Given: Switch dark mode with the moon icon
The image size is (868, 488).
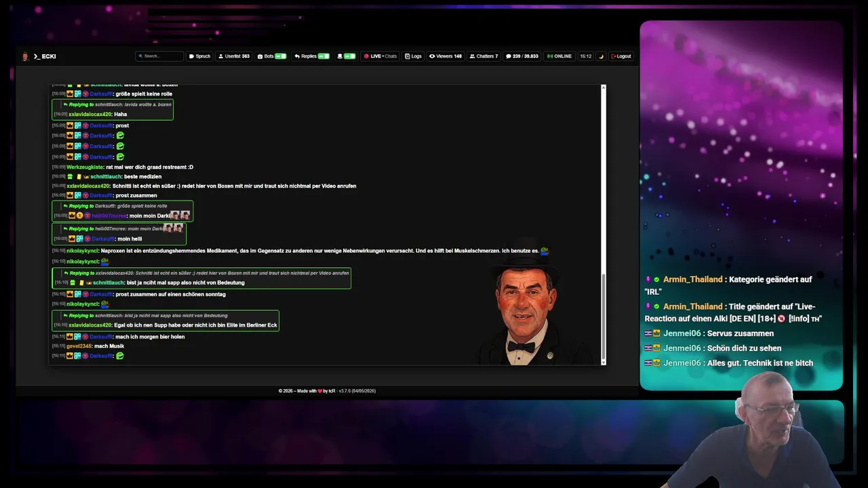Looking at the screenshot, I should pos(601,56).
